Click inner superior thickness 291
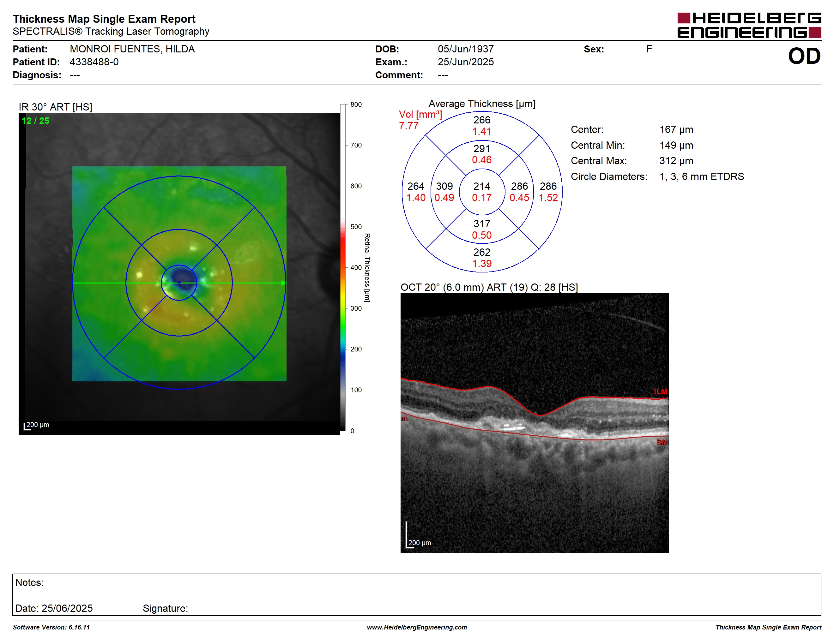Screen dimensions: 834x644 (481, 148)
